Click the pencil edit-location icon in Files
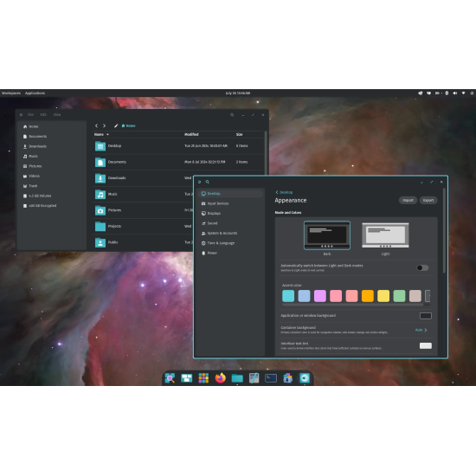Image resolution: width=476 pixels, height=476 pixels. (x=116, y=125)
